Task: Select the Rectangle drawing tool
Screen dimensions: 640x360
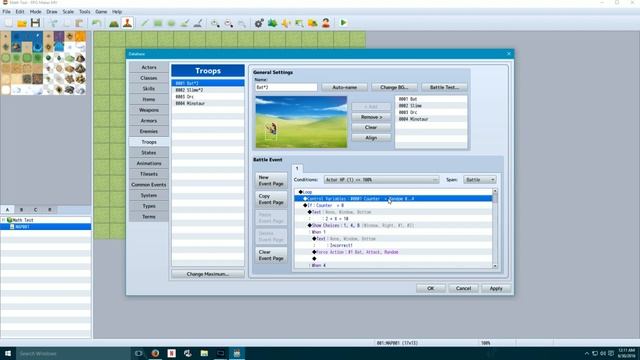Action: click(x=158, y=23)
